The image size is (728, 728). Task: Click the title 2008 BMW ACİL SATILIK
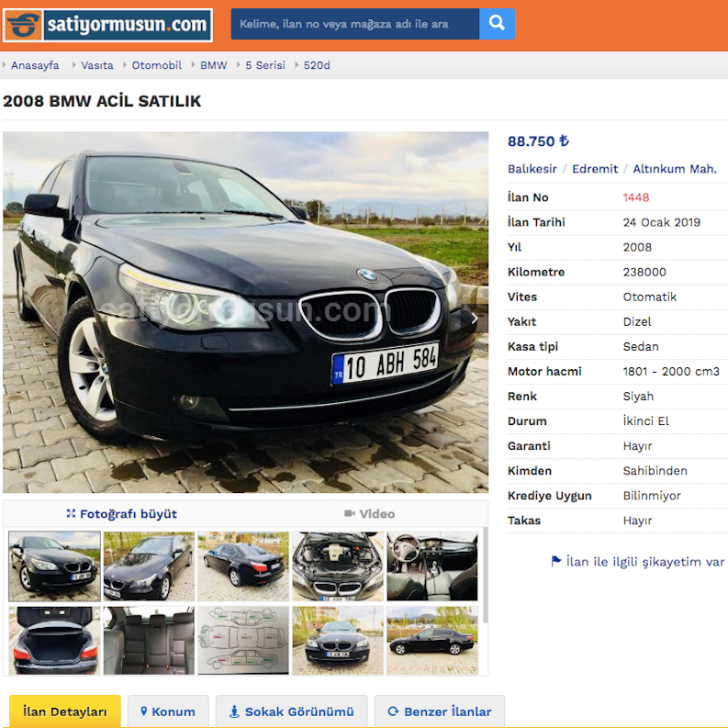pyautogui.click(x=102, y=101)
